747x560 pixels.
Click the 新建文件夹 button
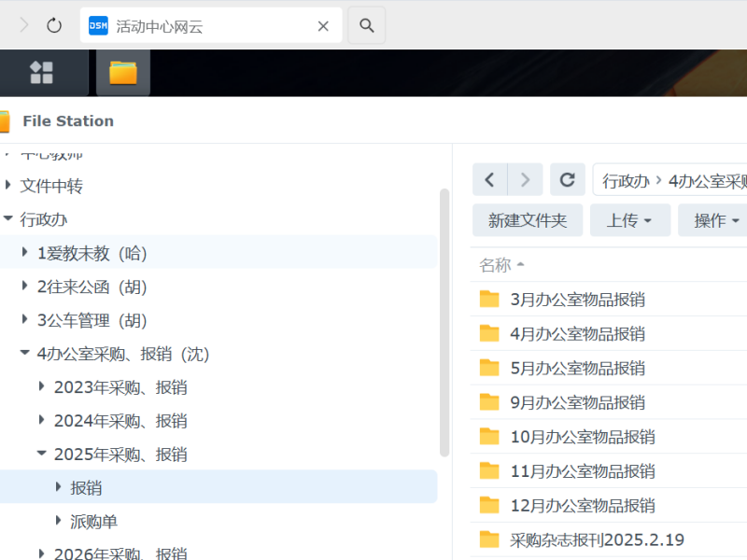[528, 220]
